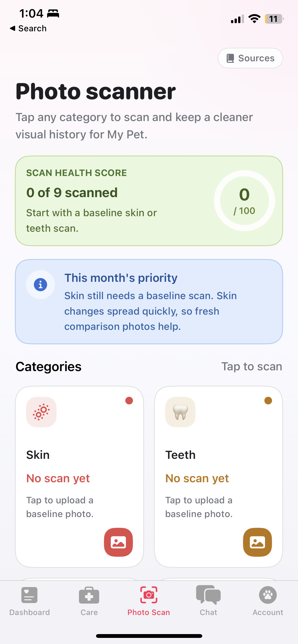Open the Sources panel
Screen dimensions: 298x644
pos(250,58)
